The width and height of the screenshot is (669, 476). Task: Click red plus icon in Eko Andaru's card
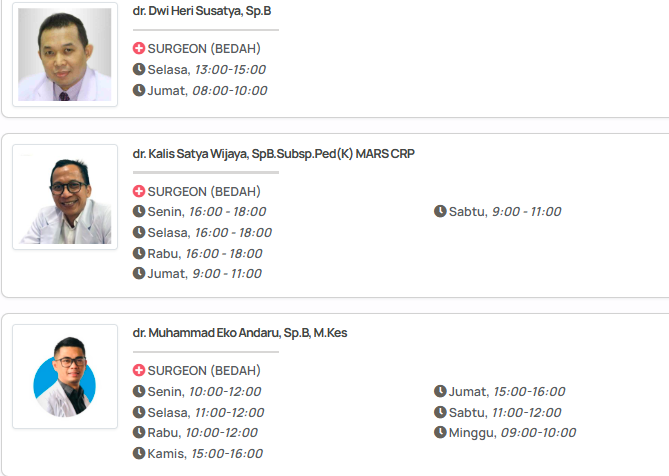(139, 371)
